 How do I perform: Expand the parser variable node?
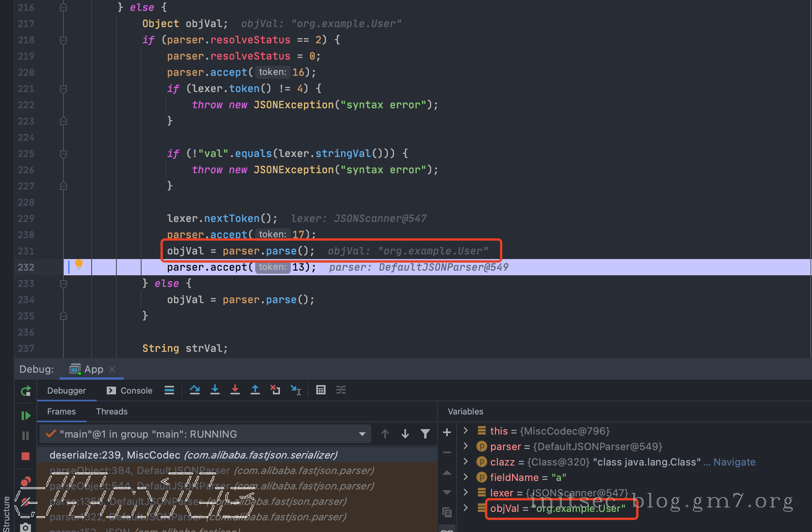pyautogui.click(x=466, y=446)
